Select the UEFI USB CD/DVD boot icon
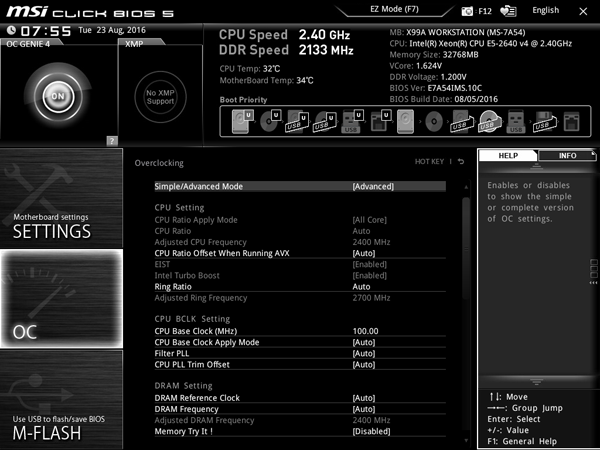 tap(324, 121)
